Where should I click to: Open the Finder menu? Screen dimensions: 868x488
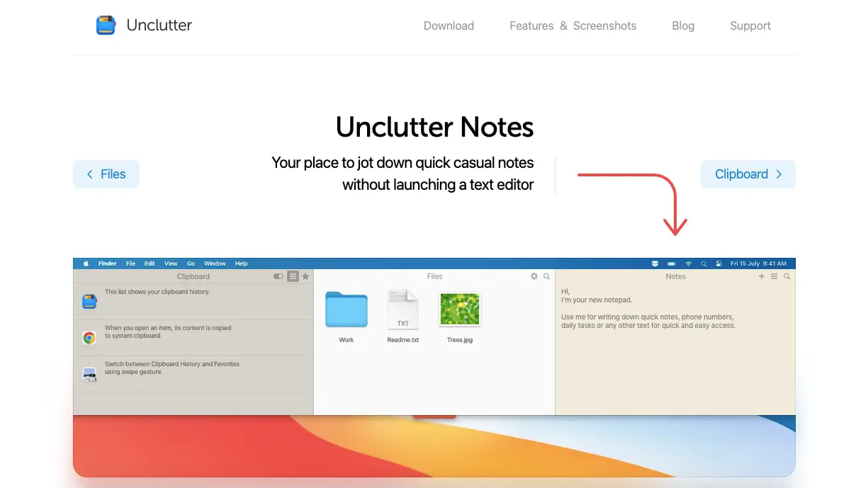tap(108, 263)
